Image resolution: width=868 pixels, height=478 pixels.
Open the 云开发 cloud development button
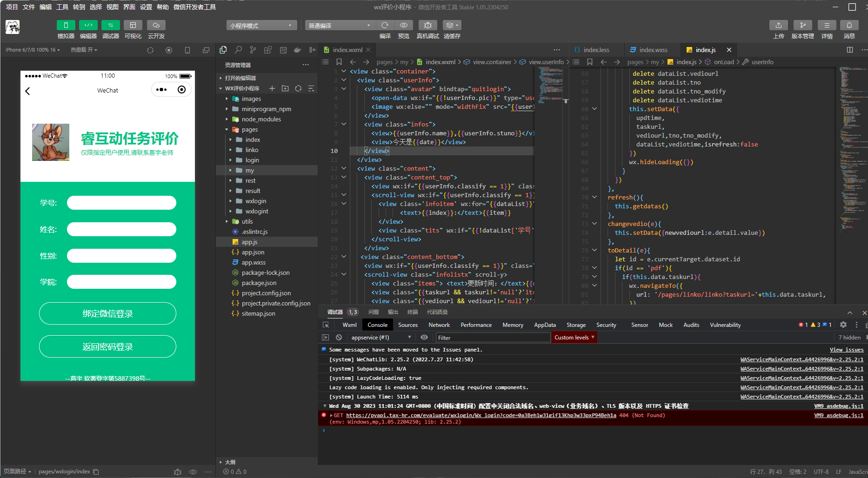156,25
